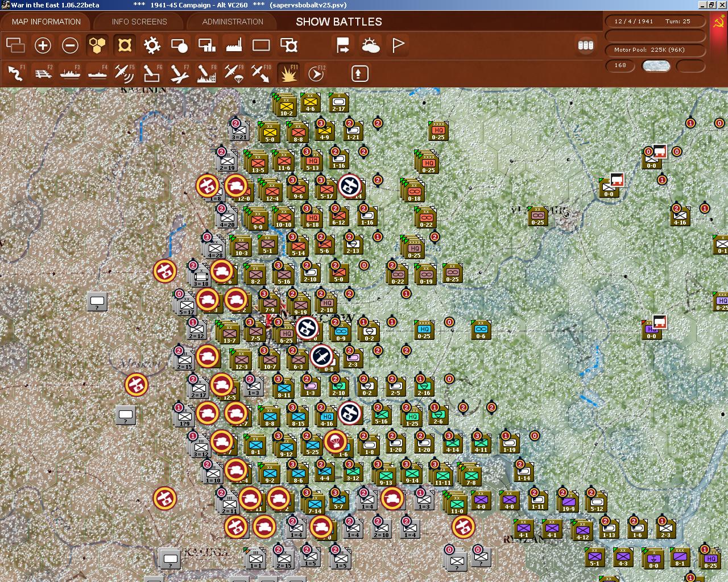
Task: Select the 5-25 blue cavalry counter
Action: (312, 446)
